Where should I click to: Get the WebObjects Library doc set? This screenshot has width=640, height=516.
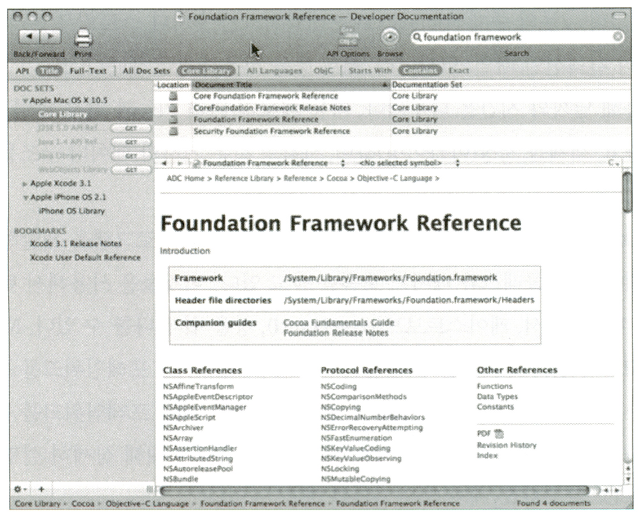[131, 170]
